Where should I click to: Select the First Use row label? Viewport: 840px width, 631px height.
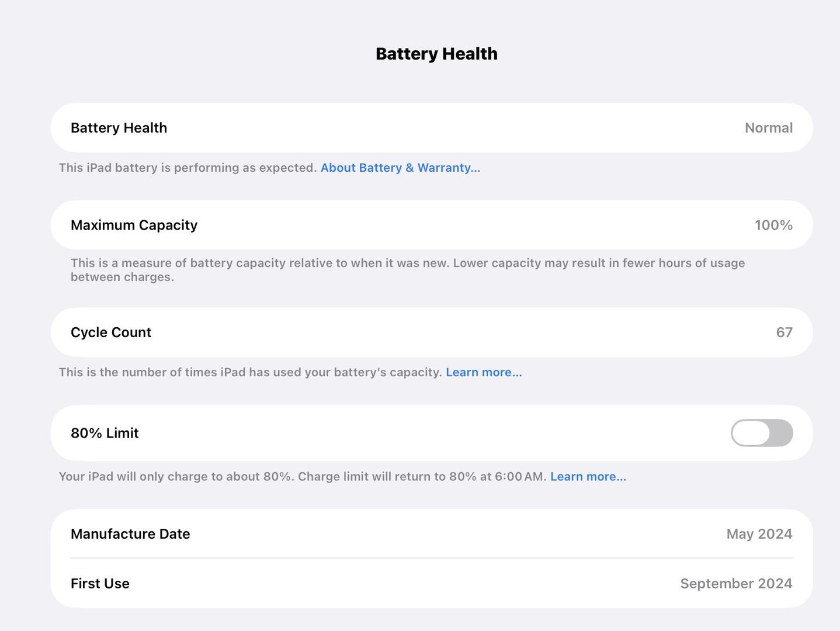pyautogui.click(x=100, y=584)
